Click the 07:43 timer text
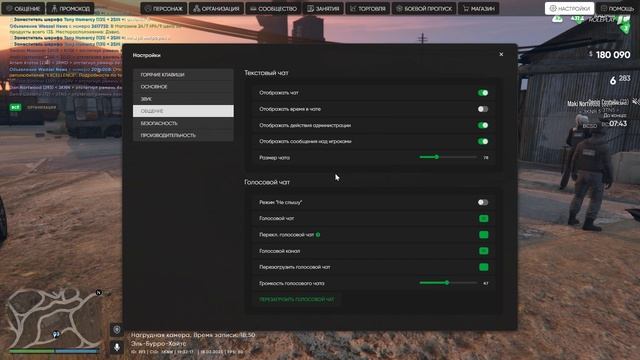640x360 pixels. [x=618, y=123]
